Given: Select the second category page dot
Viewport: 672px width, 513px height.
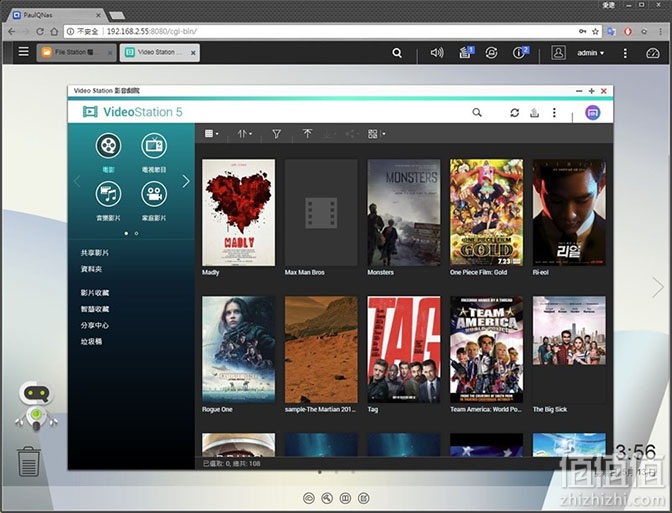Looking at the screenshot, I should (x=136, y=234).
